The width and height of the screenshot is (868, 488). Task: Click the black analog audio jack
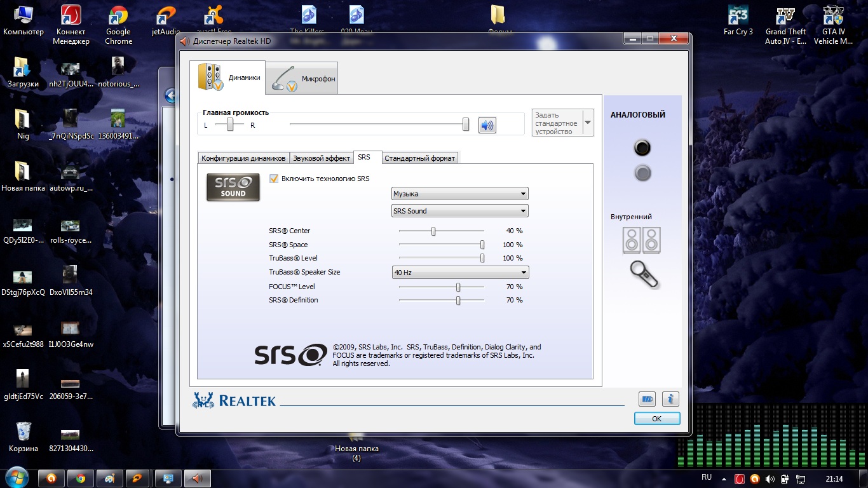point(642,148)
